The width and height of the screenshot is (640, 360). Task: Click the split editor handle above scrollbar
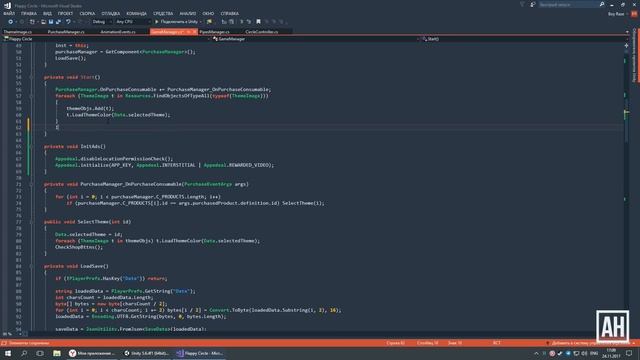click(627, 45)
